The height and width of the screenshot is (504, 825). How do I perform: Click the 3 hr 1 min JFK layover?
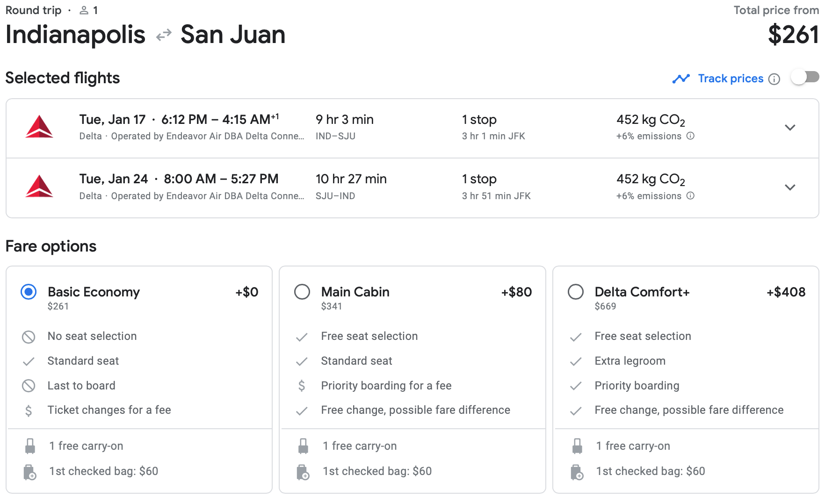click(x=493, y=136)
